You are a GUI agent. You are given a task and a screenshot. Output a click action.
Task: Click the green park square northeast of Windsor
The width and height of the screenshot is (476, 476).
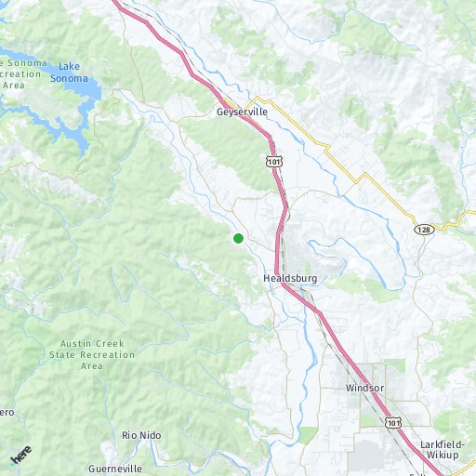tap(395, 365)
